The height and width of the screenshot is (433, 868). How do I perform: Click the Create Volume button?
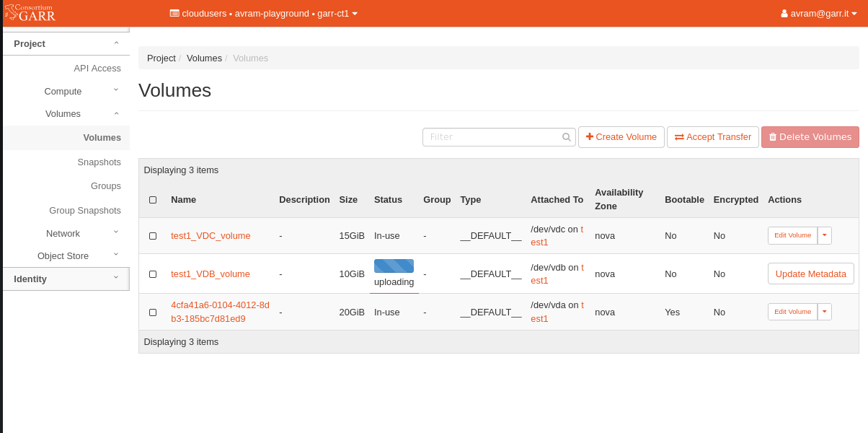(621, 137)
